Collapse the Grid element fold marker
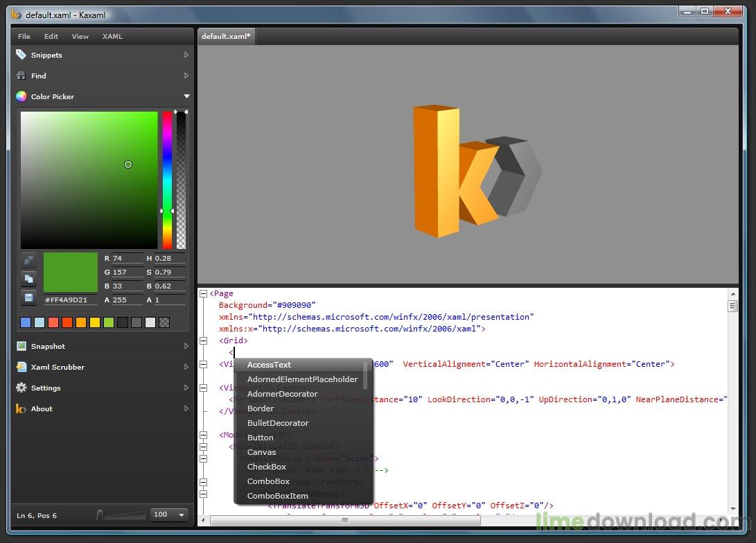 coord(204,341)
